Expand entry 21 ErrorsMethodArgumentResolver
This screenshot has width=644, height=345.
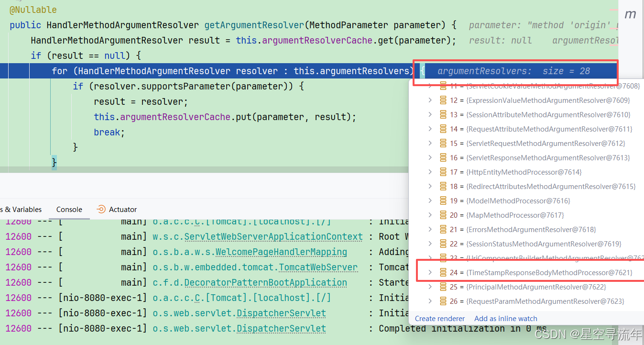[x=430, y=229]
